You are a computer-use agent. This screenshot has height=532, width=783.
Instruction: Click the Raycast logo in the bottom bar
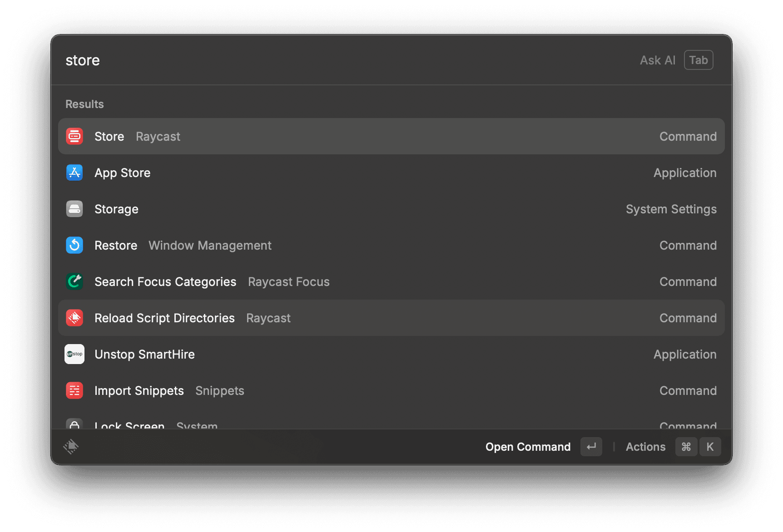(71, 447)
